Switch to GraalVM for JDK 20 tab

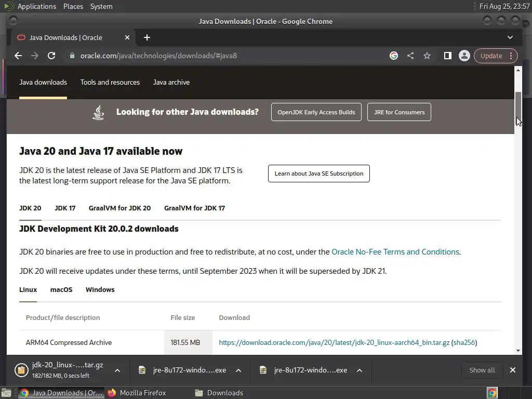(x=120, y=208)
